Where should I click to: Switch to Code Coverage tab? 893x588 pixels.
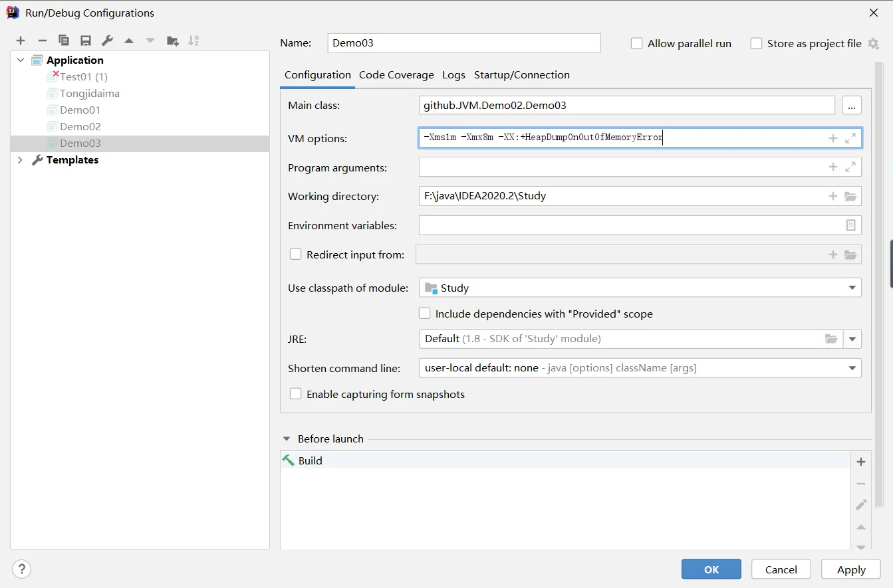point(396,75)
